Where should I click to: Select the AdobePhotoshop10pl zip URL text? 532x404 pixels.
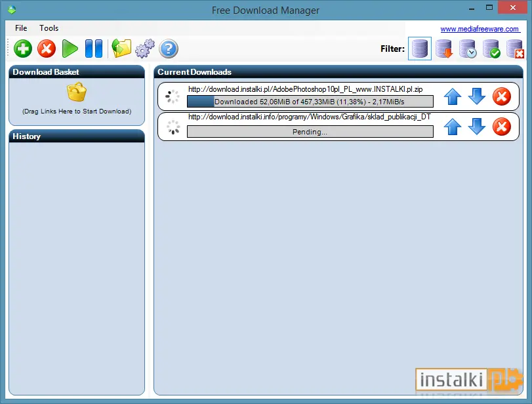point(305,89)
